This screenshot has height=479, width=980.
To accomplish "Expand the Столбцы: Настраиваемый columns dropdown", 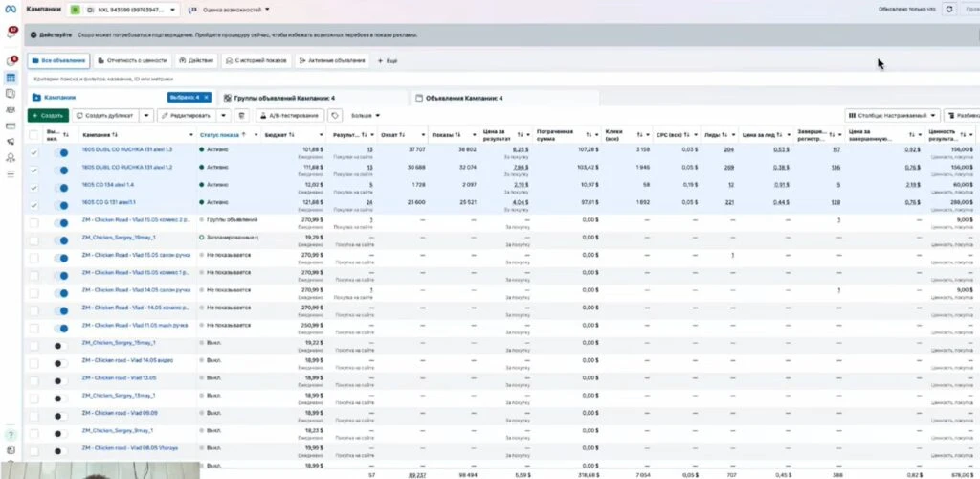I will coord(892,116).
